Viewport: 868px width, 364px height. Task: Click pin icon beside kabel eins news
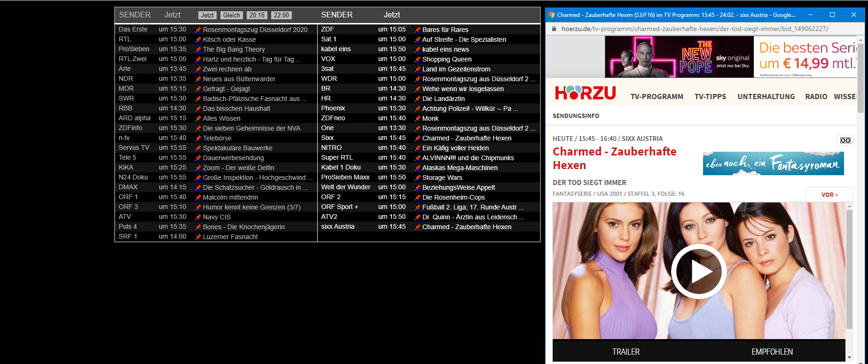tap(418, 49)
